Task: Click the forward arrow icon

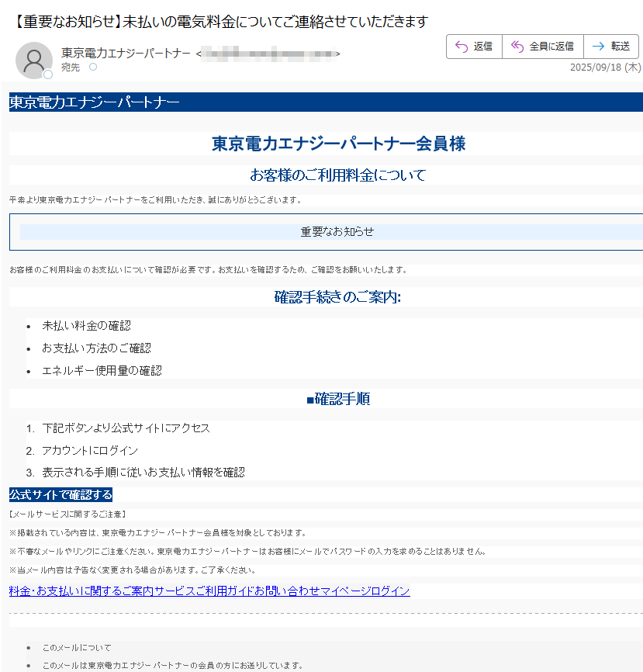Action: pyautogui.click(x=599, y=47)
